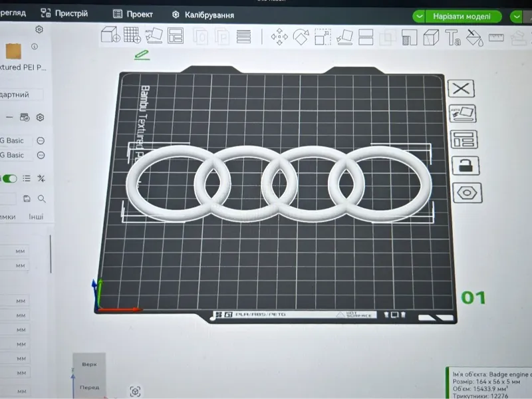Image resolution: width=532 pixels, height=399 pixels.
Task: Click the textured plate thumbnail image
Action: tap(13, 51)
